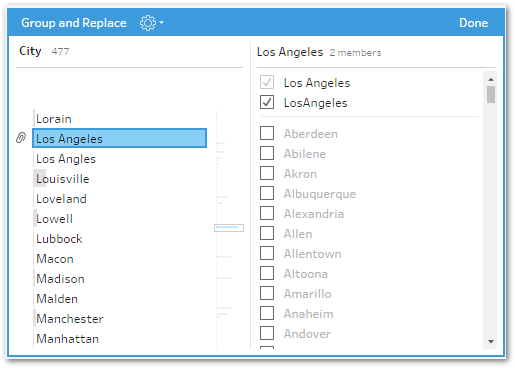Open the gear settings icon
The width and height of the screenshot is (515, 368).
coord(148,23)
